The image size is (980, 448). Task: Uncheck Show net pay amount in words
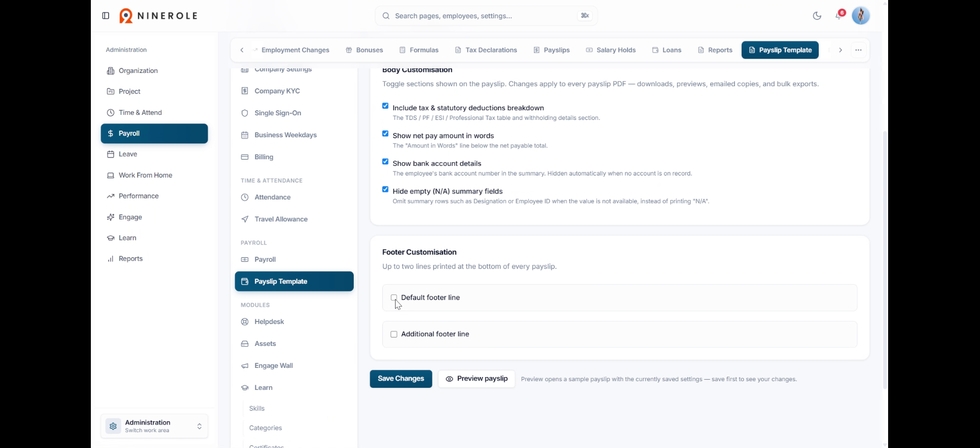(x=385, y=134)
